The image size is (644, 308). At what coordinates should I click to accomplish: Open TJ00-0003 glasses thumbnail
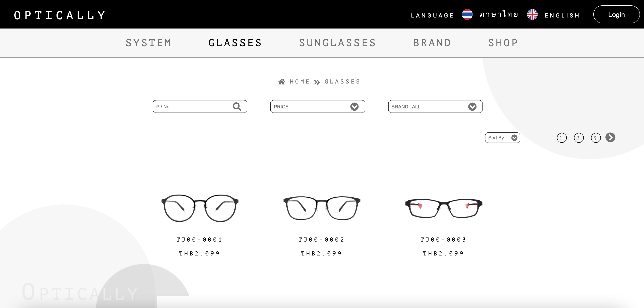click(x=444, y=208)
